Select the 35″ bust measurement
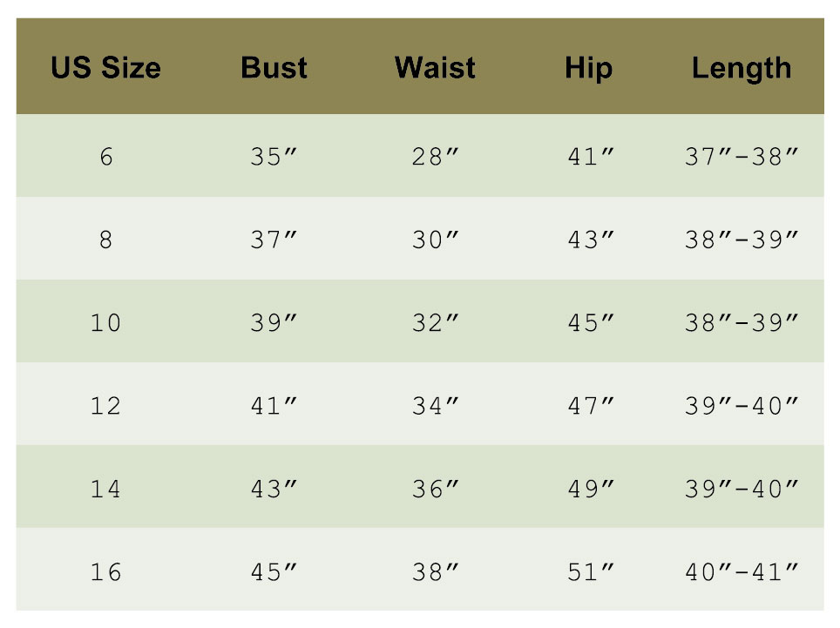 tap(274, 158)
